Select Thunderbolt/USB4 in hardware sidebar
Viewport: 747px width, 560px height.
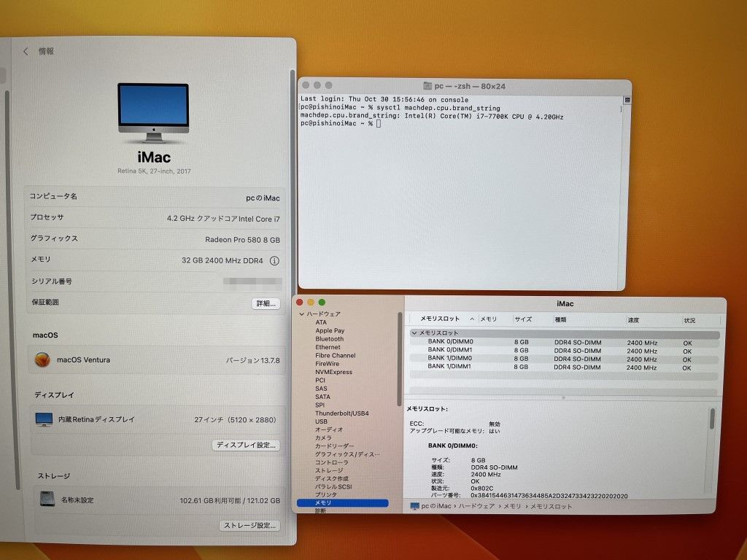341,413
